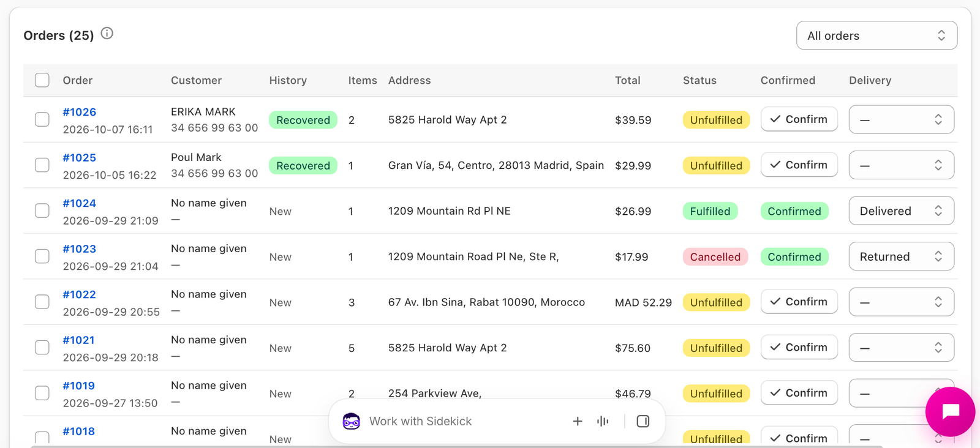Tick the select-all orders checkbox in header
Screen dimensions: 980x448
42,80
